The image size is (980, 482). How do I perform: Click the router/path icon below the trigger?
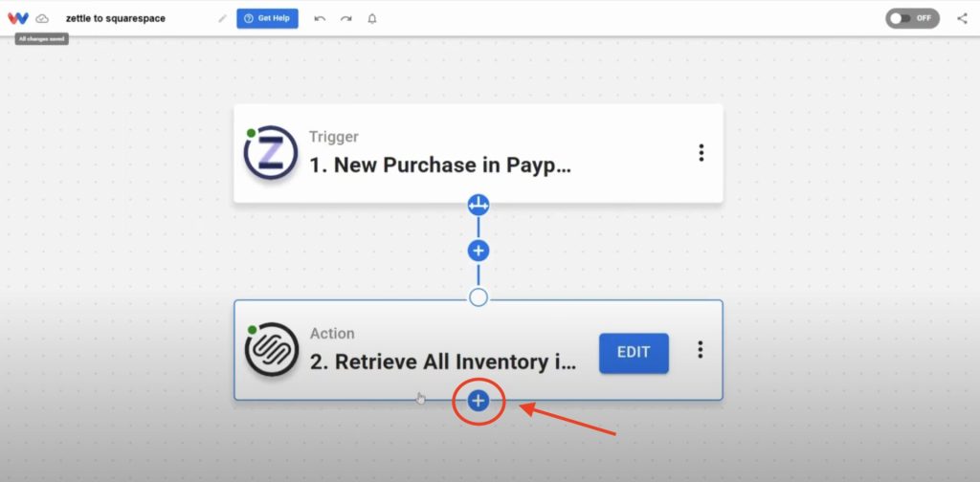[x=479, y=205]
